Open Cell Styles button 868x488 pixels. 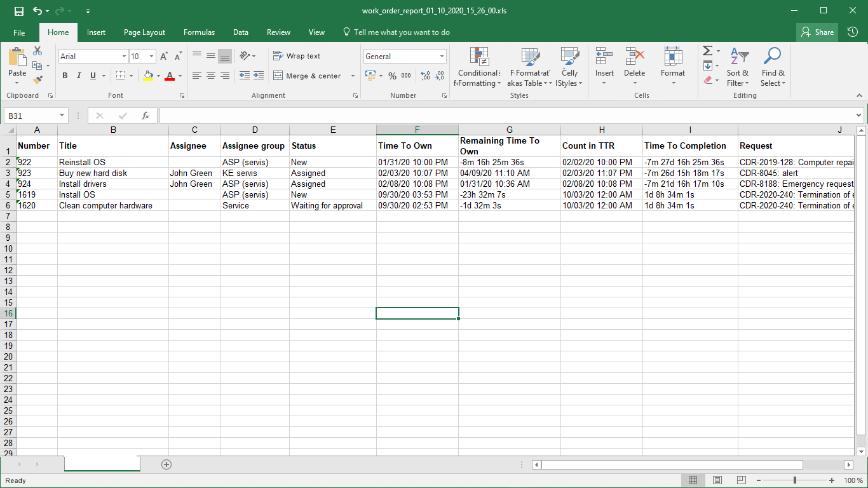(x=569, y=67)
